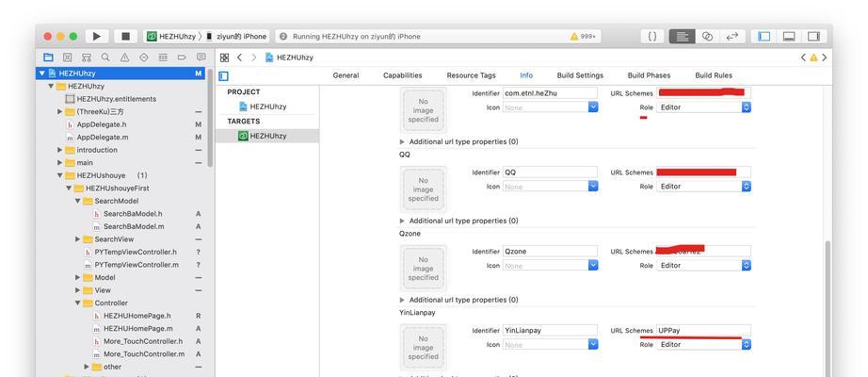868x377 pixels.
Task: Toggle the Debug area panel
Action: point(789,36)
